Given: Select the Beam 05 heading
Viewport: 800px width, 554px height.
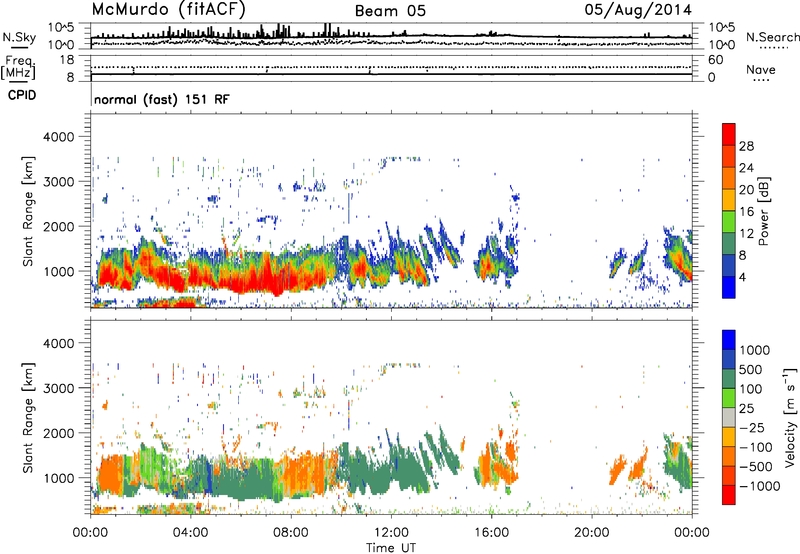Looking at the screenshot, I should (390, 11).
